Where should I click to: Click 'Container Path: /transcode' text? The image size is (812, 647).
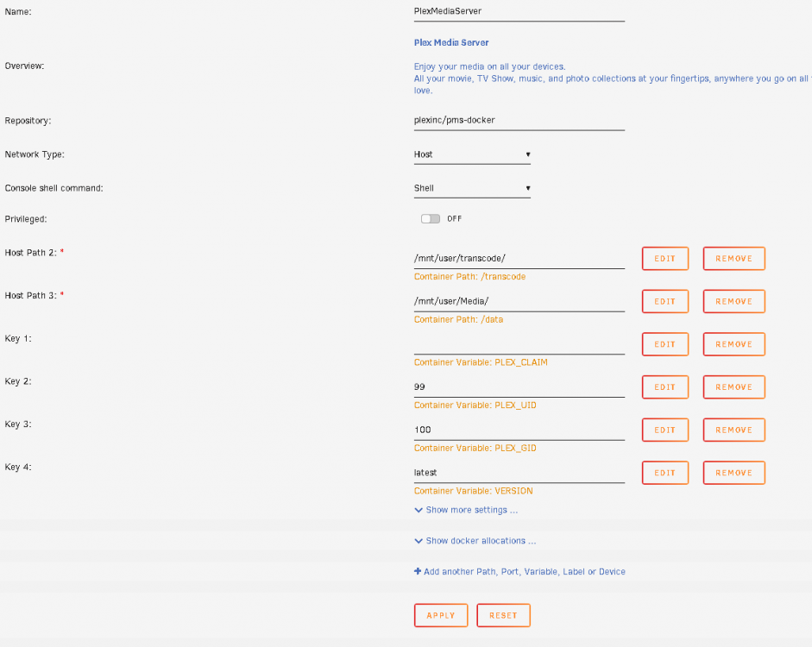pyautogui.click(x=469, y=277)
